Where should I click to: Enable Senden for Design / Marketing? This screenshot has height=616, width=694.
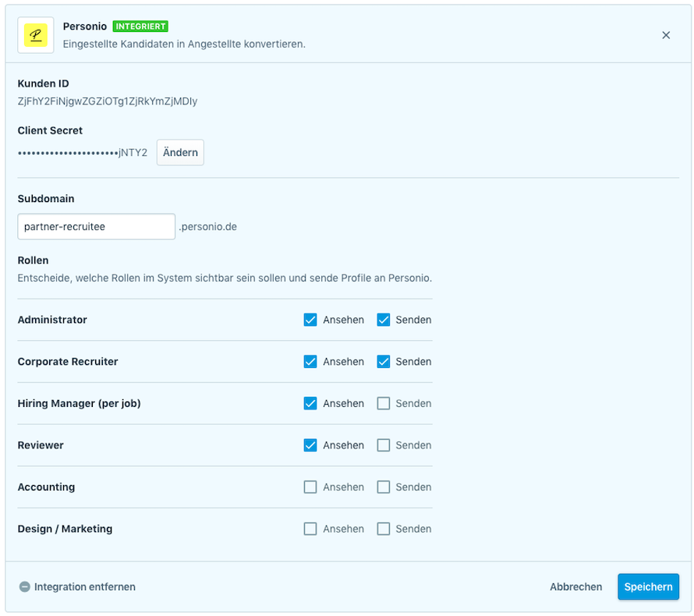(x=384, y=529)
